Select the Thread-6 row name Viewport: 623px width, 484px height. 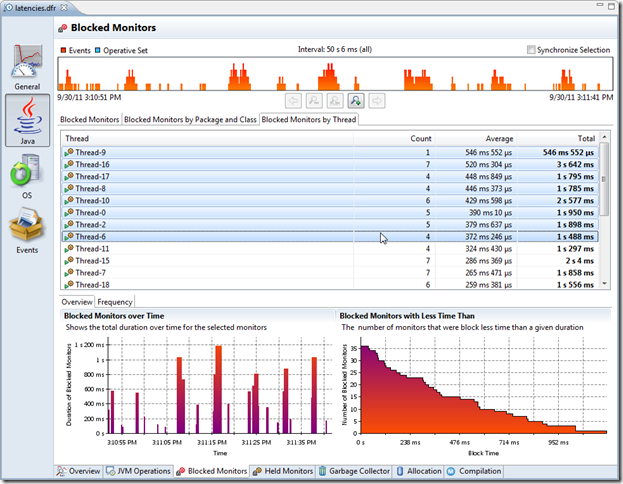[x=91, y=237]
